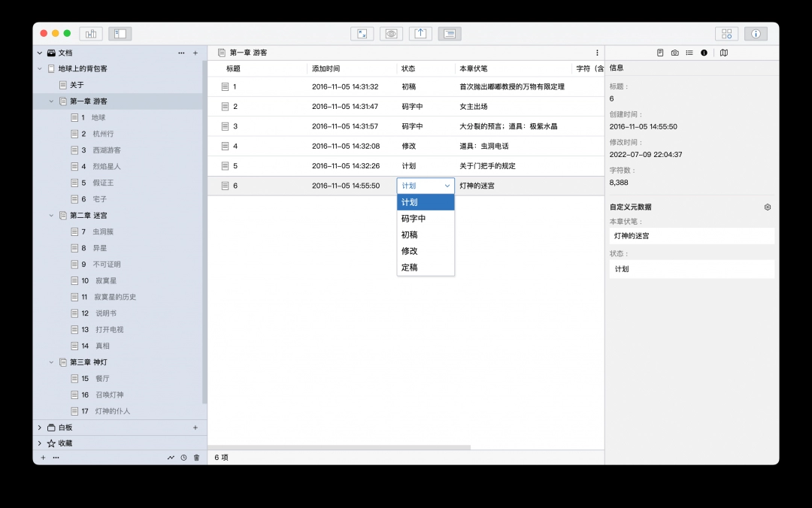This screenshot has width=812, height=508.
Task: Select the metadata list icon in inspector
Action: (x=690, y=52)
